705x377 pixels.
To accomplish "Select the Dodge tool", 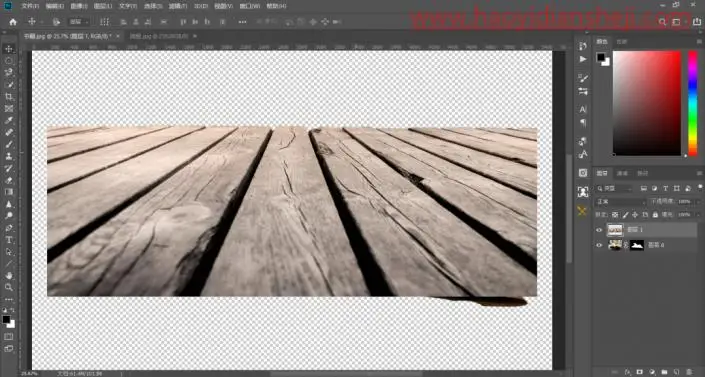I will click(x=9, y=216).
